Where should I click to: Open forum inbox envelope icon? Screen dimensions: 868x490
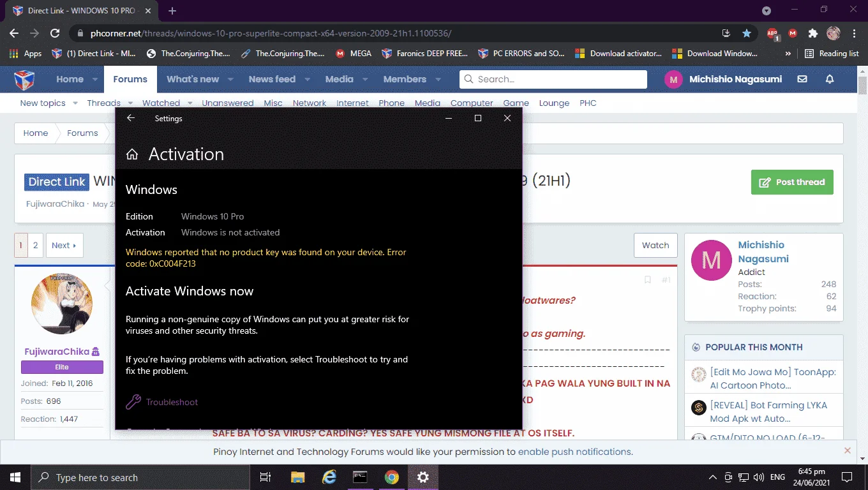point(802,79)
